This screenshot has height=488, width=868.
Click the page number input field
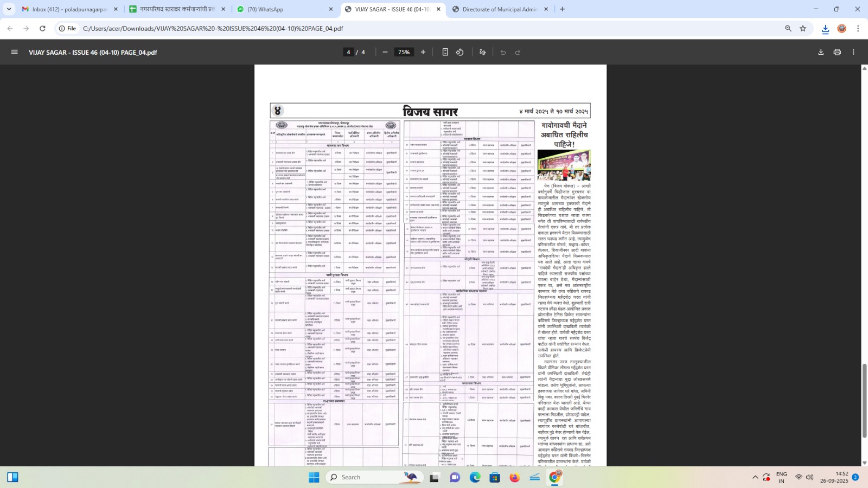click(348, 52)
